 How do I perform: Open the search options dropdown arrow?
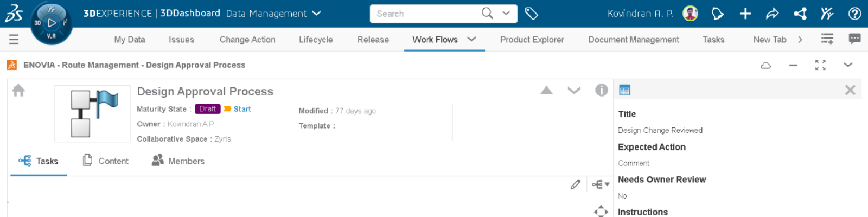[x=506, y=14]
